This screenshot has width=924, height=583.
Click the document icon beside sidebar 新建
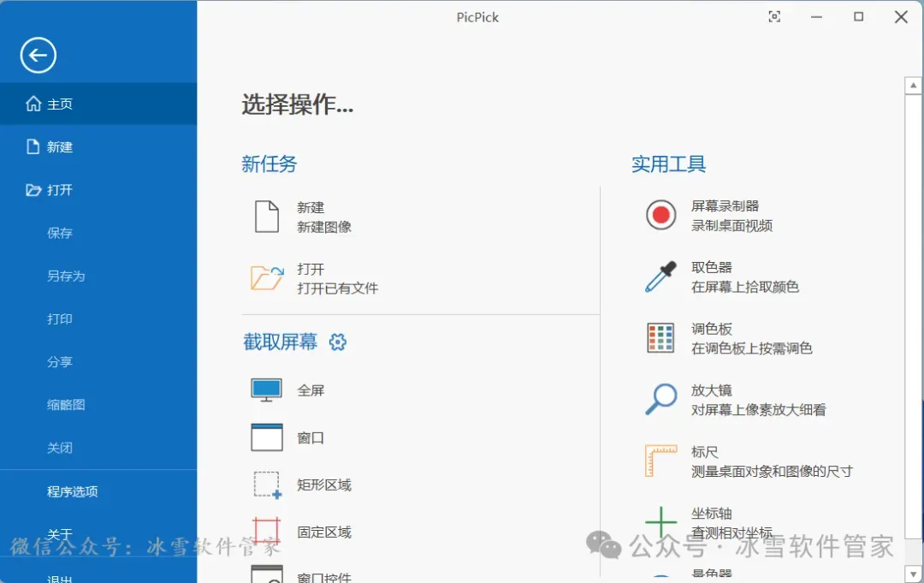click(x=33, y=146)
